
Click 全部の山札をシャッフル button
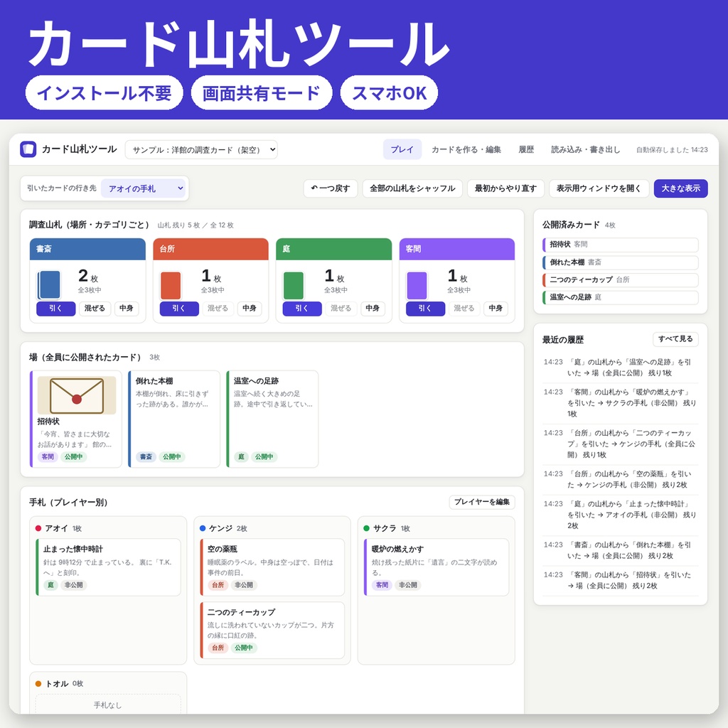pos(412,188)
